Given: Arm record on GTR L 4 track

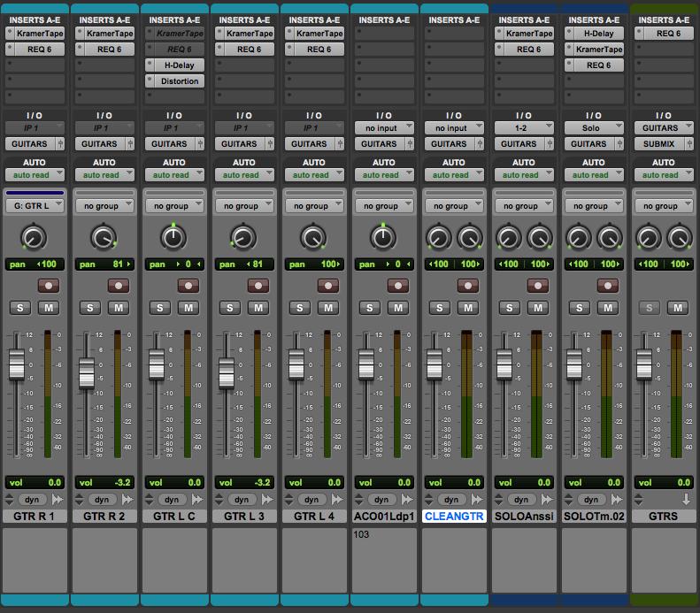Looking at the screenshot, I should (x=328, y=286).
